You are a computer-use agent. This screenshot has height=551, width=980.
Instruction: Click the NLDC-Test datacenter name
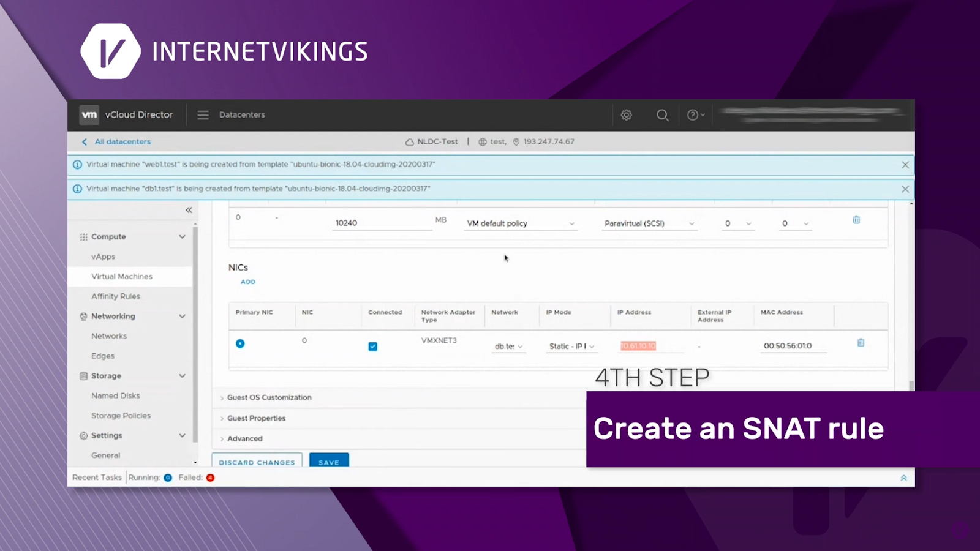(x=437, y=141)
